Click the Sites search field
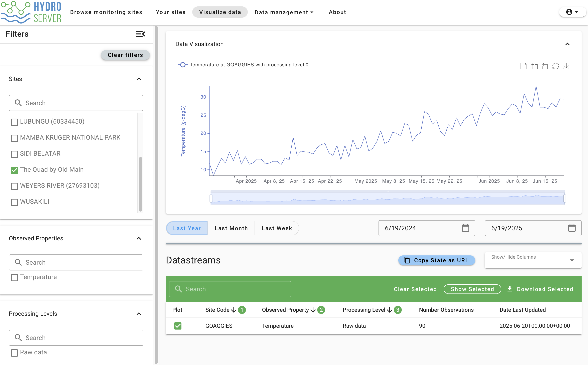Viewport: 588px width, 365px height. 76,103
